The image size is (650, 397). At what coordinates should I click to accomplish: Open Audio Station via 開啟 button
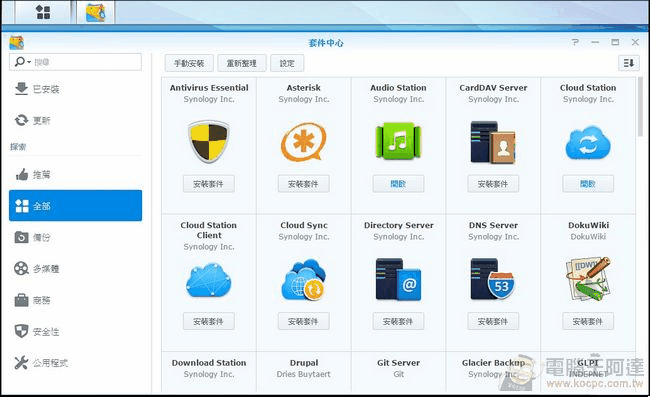[x=398, y=184]
